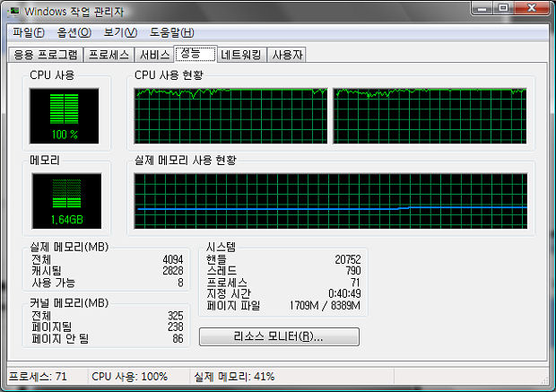Screen dimensions: 556x392
Task: Click the Task Manager title bar icon
Action: pyautogui.click(x=14, y=12)
